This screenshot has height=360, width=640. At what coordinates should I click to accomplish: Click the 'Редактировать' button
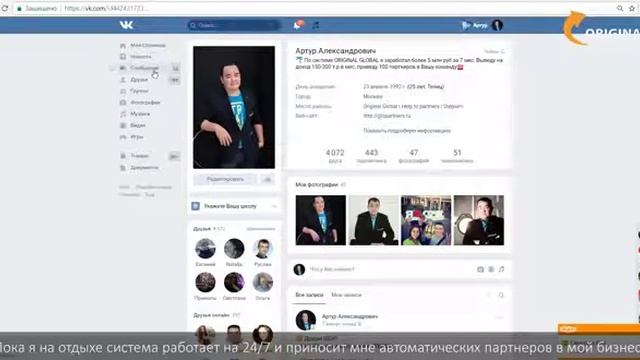tap(225, 179)
